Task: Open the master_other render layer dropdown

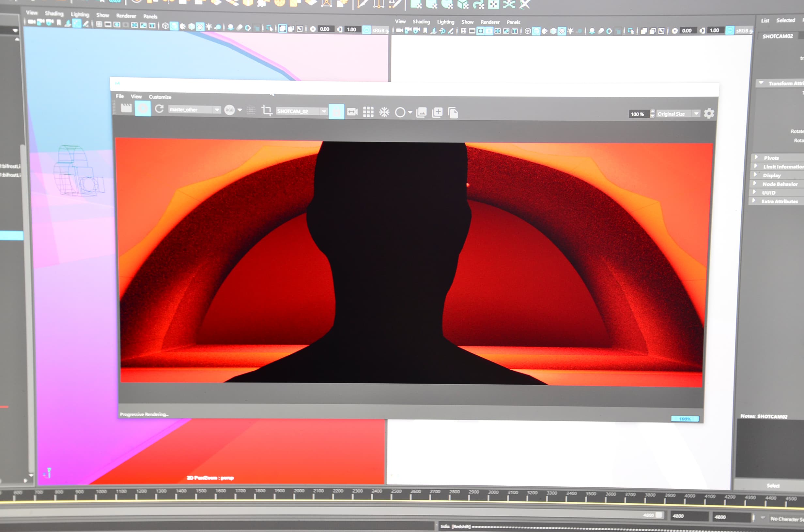Action: (x=216, y=110)
